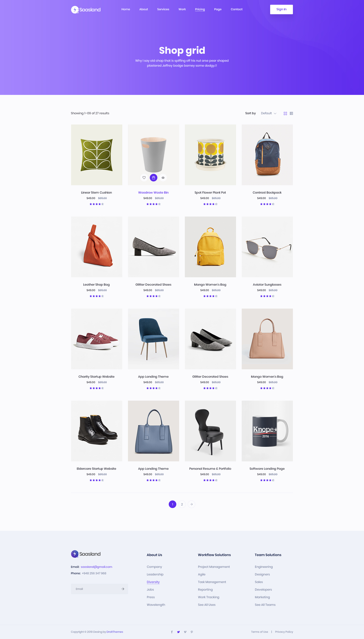
Task: Open the Contrast Backpack product image
Action: [x=267, y=155]
